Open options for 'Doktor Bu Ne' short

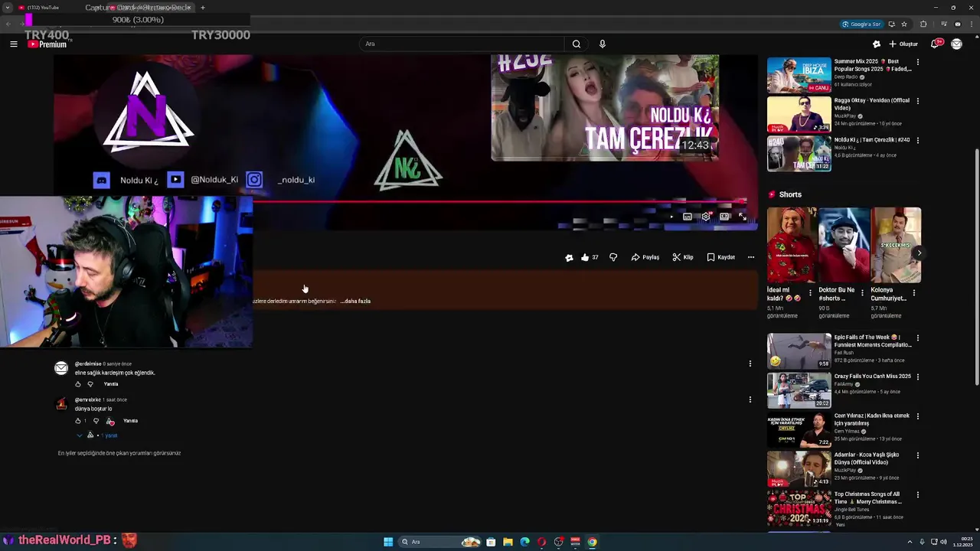click(862, 293)
